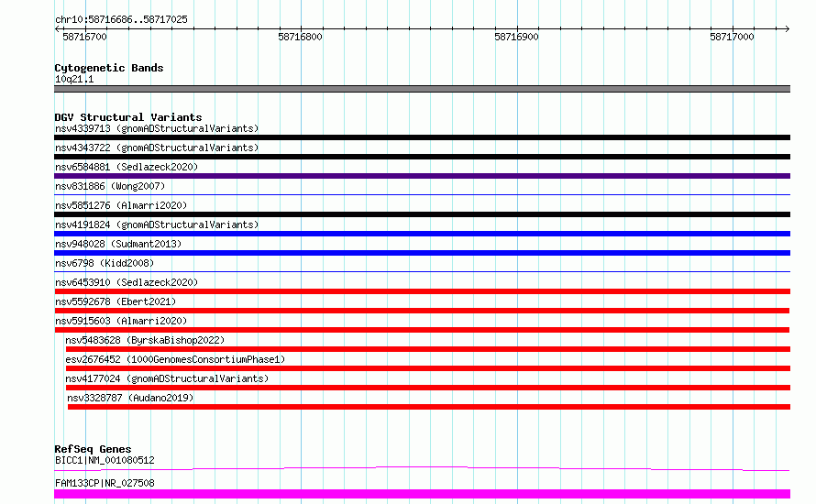The height and width of the screenshot is (504, 816).
Task: Select the nsv948028 Sudmant2013 label
Action: 118,244
